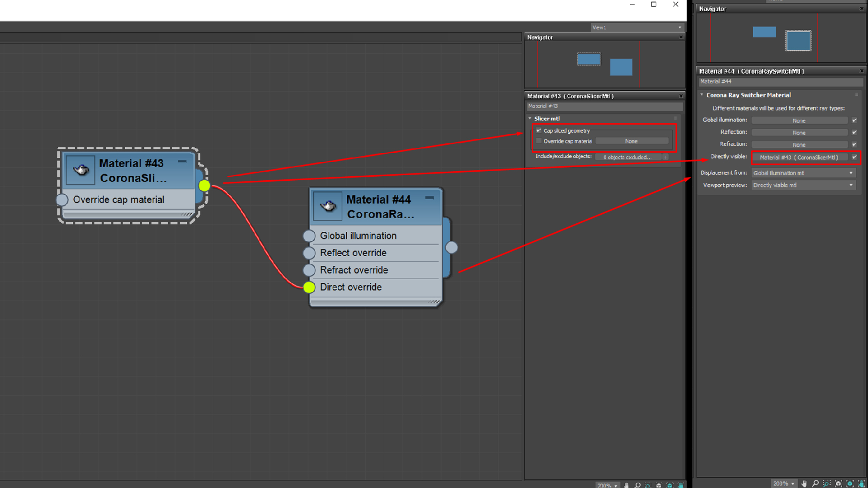
Task: Collapse the Material #43 node with minus icon
Action: click(182, 161)
